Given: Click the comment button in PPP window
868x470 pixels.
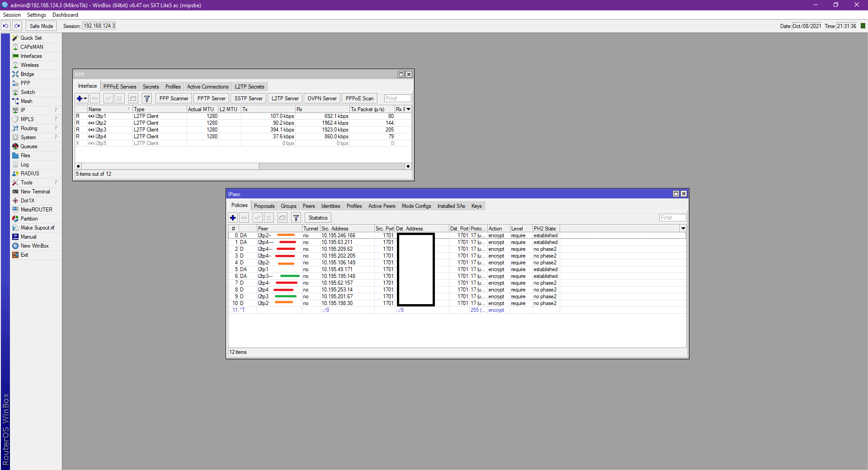Looking at the screenshot, I should coord(133,99).
